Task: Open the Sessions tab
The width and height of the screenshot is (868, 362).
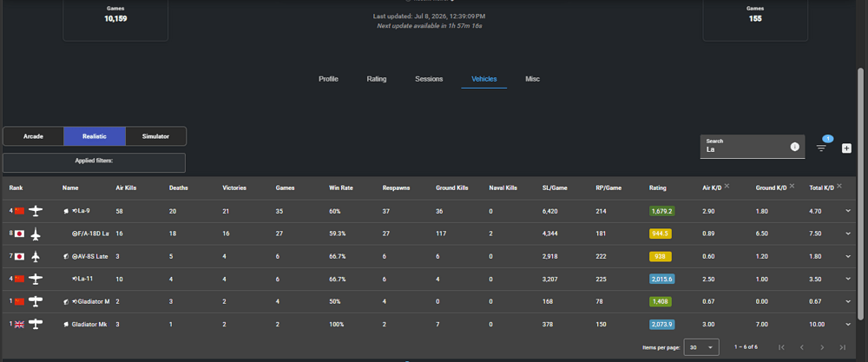Action: 429,79
